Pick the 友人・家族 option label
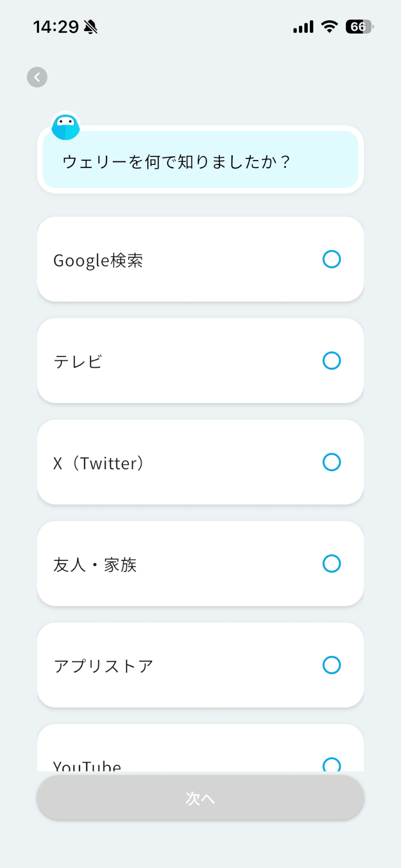The width and height of the screenshot is (401, 868). click(95, 565)
